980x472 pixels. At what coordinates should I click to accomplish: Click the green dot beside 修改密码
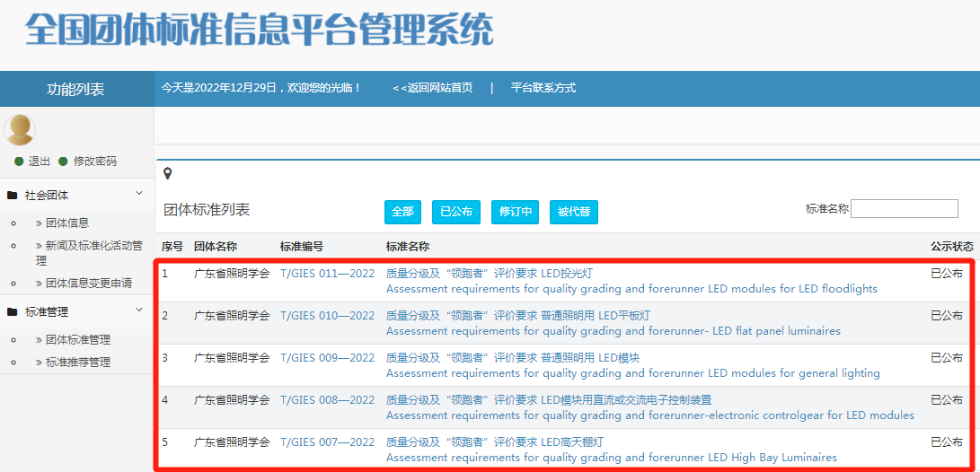click(63, 162)
